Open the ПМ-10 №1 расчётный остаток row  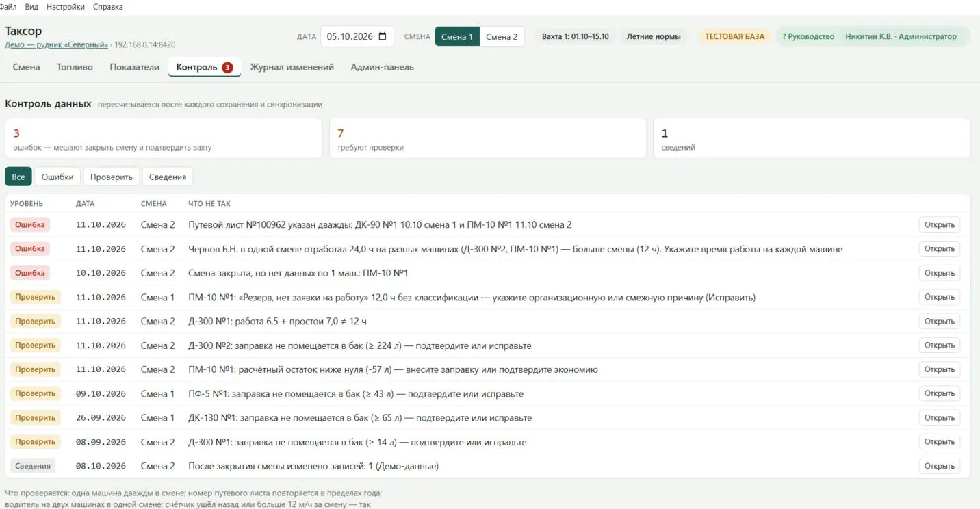[940, 369]
